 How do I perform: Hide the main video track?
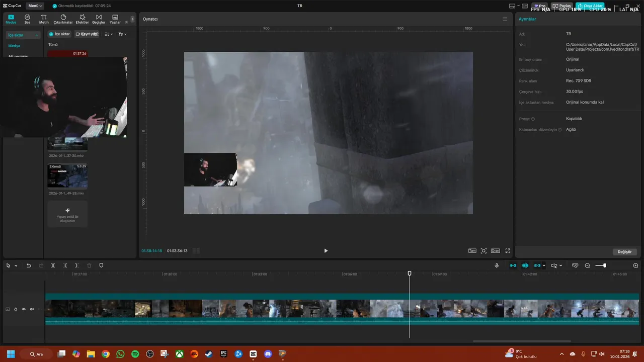24,309
